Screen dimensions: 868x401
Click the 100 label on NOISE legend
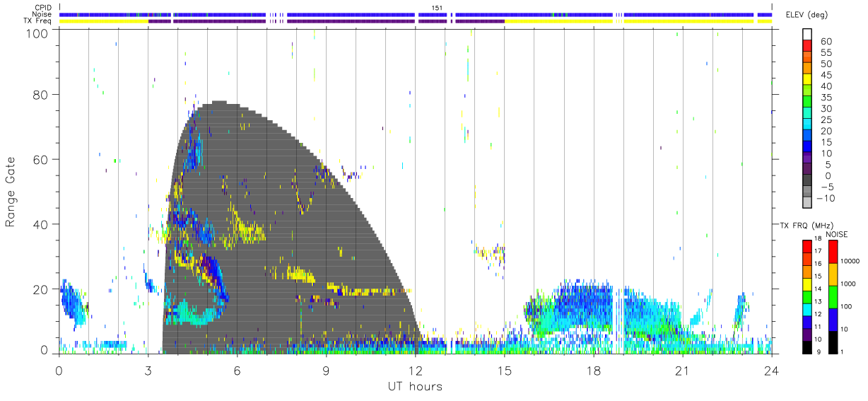click(847, 306)
